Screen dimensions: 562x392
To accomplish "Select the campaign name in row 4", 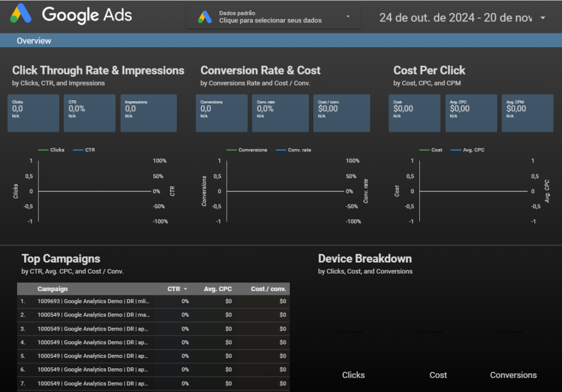I will (93, 343).
